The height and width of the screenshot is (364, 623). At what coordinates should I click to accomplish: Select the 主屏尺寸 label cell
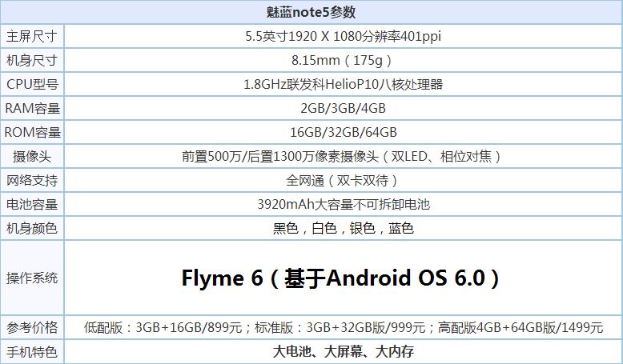click(x=32, y=36)
